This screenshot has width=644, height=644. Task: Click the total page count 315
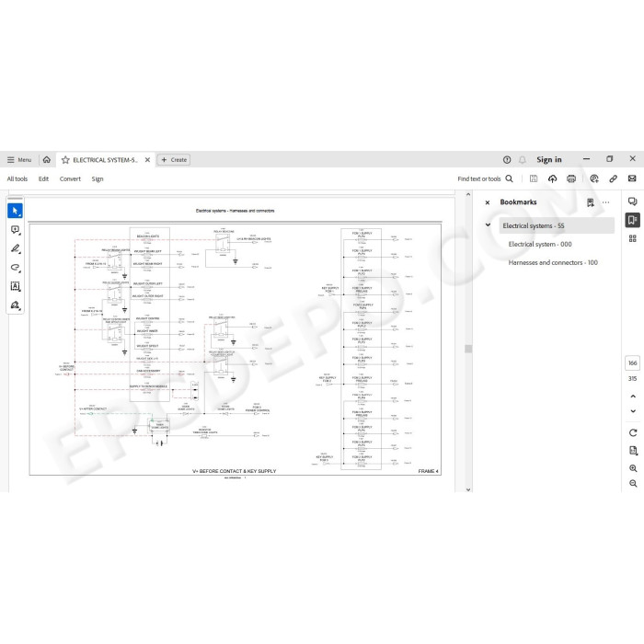tap(633, 379)
